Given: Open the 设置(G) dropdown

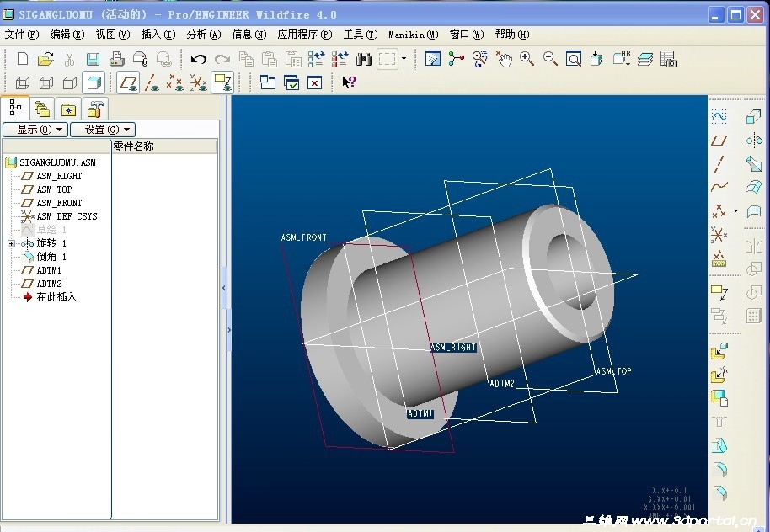Looking at the screenshot, I should click(x=103, y=130).
